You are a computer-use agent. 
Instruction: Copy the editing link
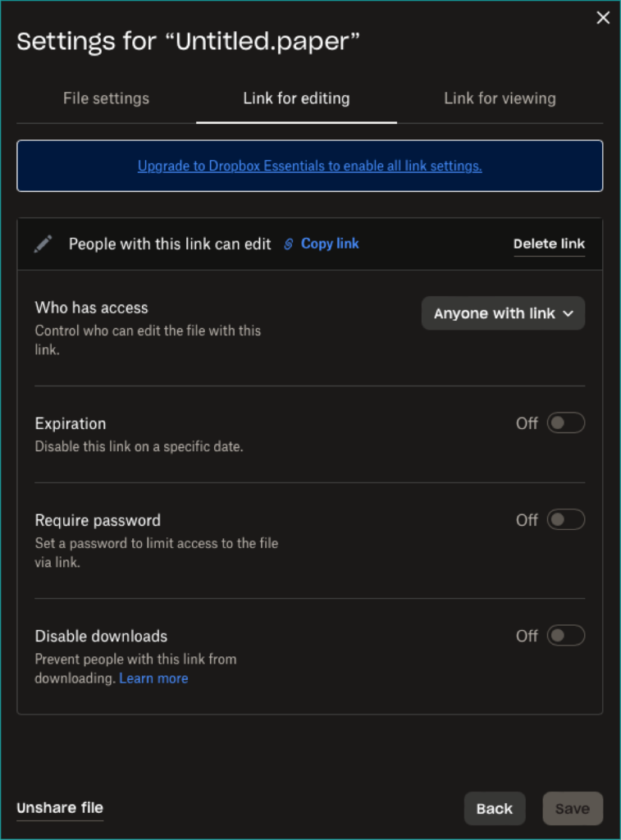click(x=330, y=243)
